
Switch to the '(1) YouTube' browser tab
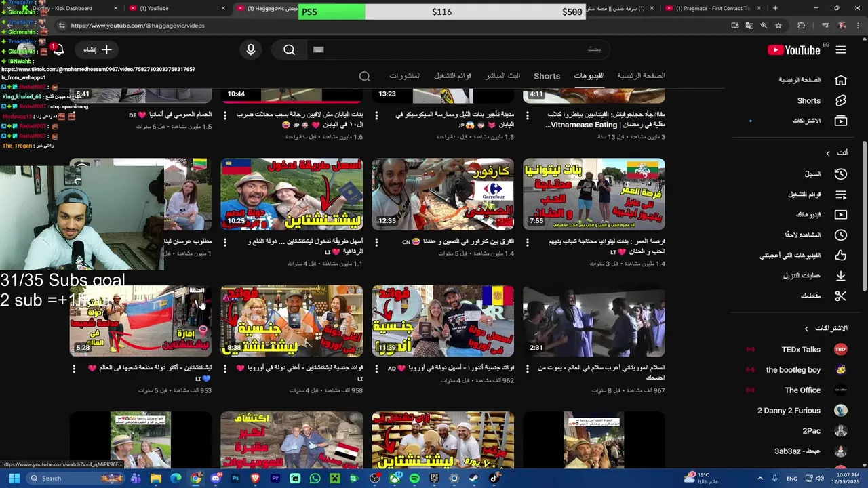(178, 8)
